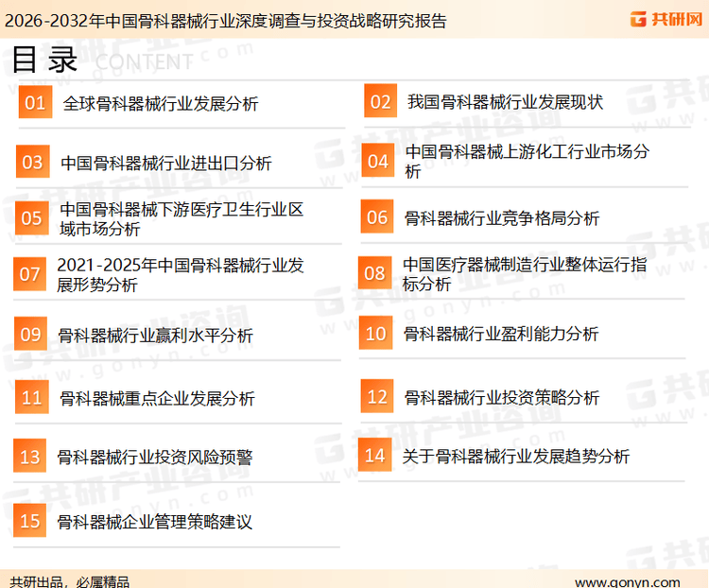This screenshot has height=588, width=709.
Task: Click the orange 01 number badge
Action: pos(35,102)
